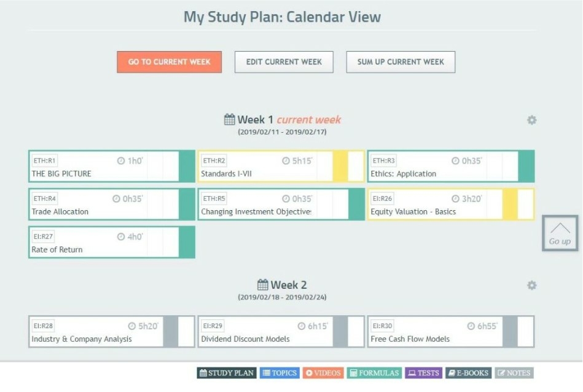Open the Notes tab

coord(514,373)
